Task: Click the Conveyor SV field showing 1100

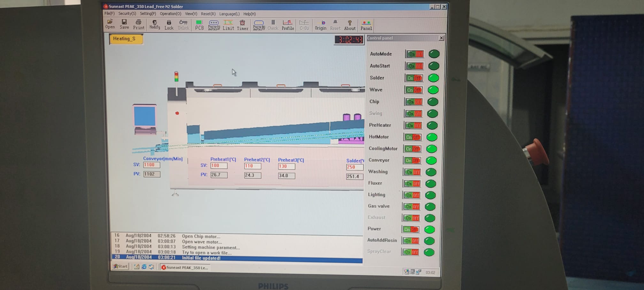Action: (x=152, y=165)
